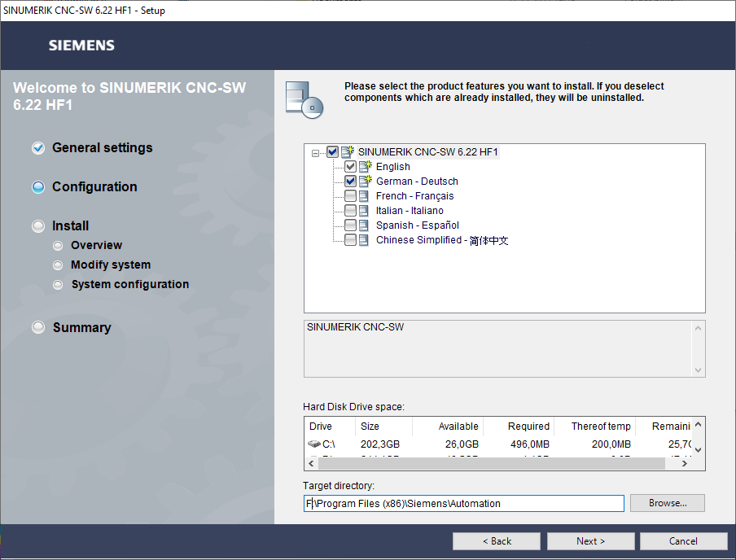Click the German language feature icon
Screen dimensions: 736x560
click(366, 182)
